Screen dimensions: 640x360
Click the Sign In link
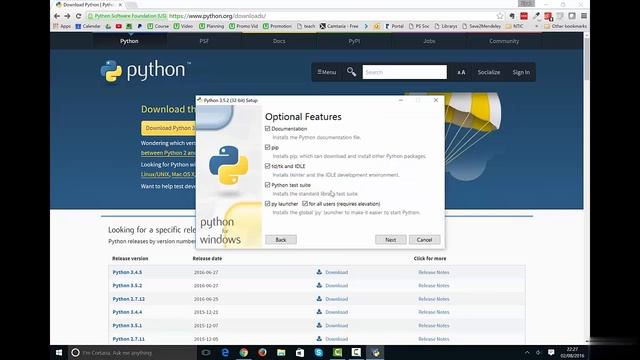click(x=521, y=72)
